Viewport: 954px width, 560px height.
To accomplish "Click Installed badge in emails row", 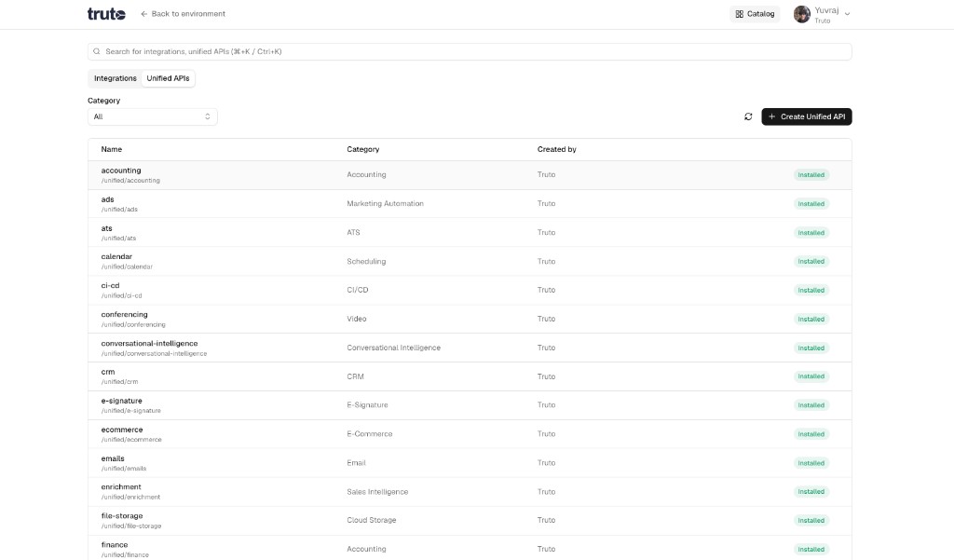I will (811, 463).
